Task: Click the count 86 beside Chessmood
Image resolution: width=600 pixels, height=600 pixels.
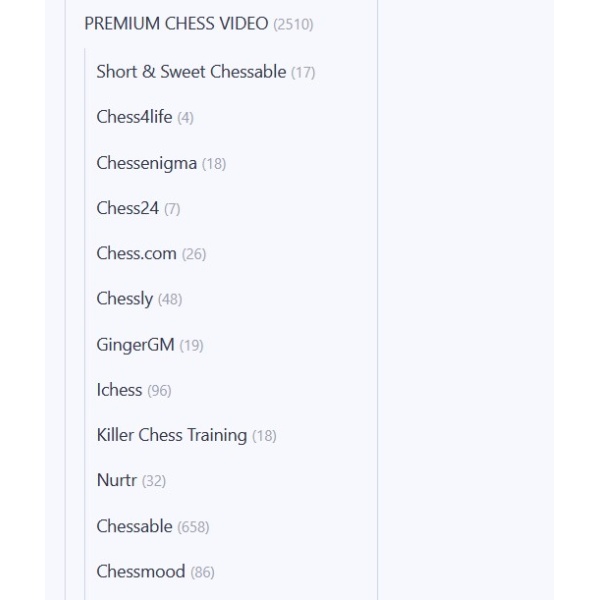Action: click(x=202, y=573)
